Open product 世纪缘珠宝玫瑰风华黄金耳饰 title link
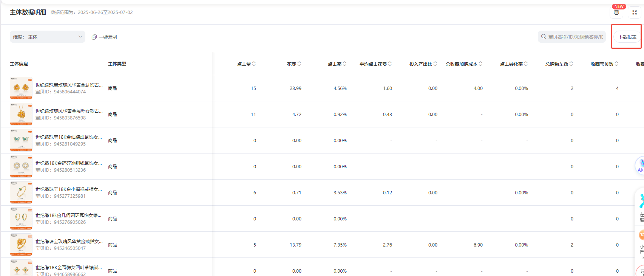 click(x=69, y=85)
